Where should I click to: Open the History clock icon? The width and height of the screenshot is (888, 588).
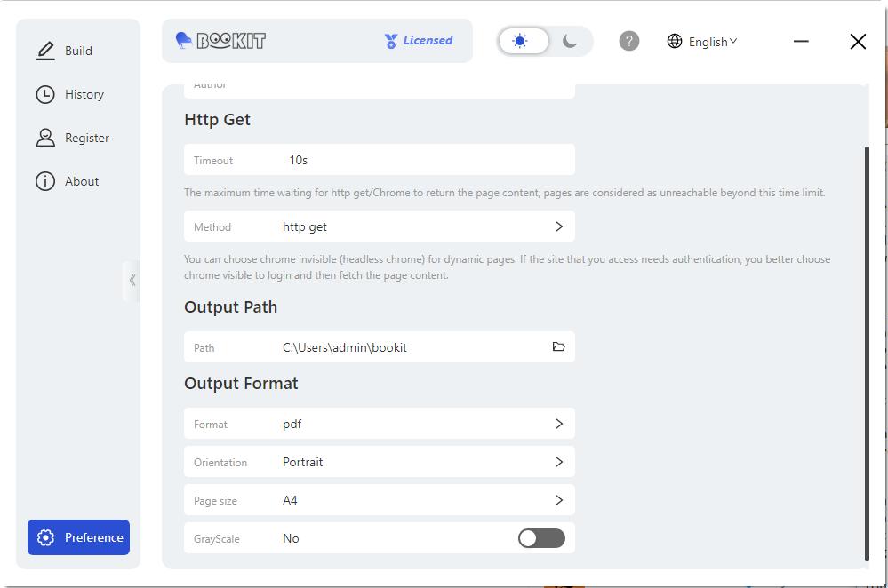pyautogui.click(x=45, y=94)
